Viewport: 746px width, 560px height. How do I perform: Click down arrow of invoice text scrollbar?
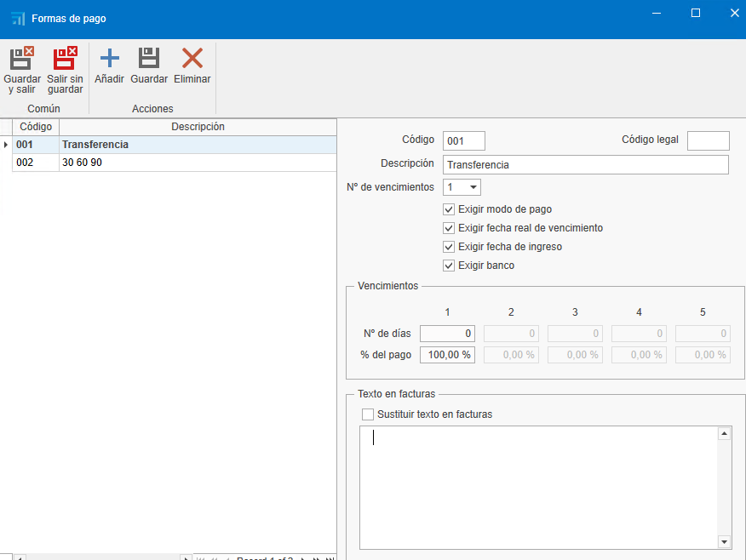(x=724, y=542)
